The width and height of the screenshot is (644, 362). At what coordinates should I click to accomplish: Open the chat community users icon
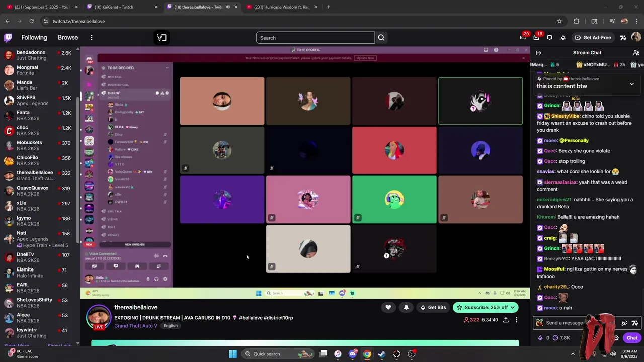click(636, 53)
